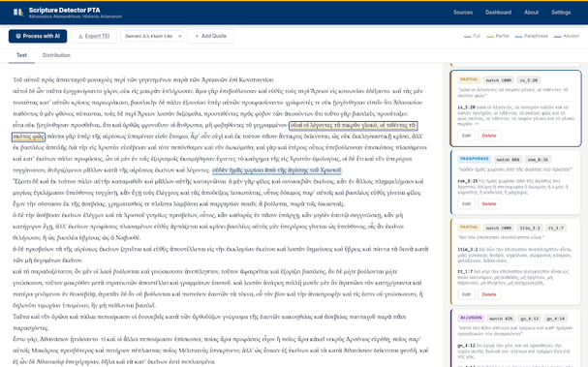Export the document as TEI

94,36
